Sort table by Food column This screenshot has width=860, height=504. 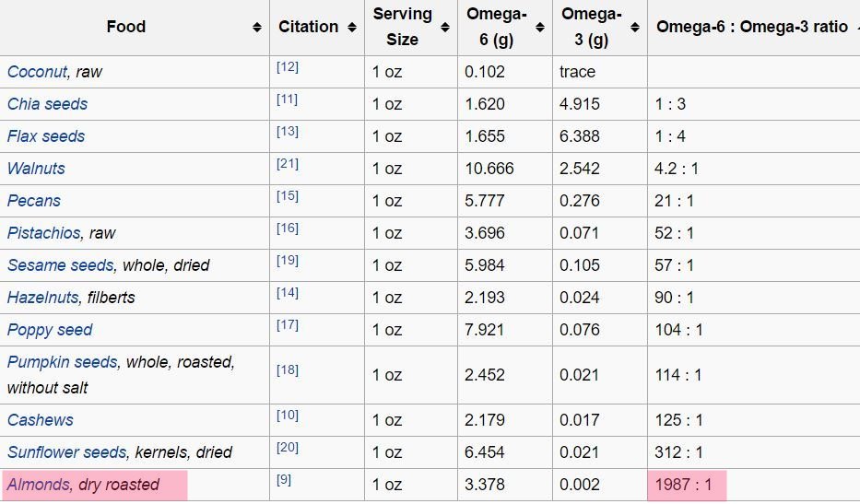[256, 28]
